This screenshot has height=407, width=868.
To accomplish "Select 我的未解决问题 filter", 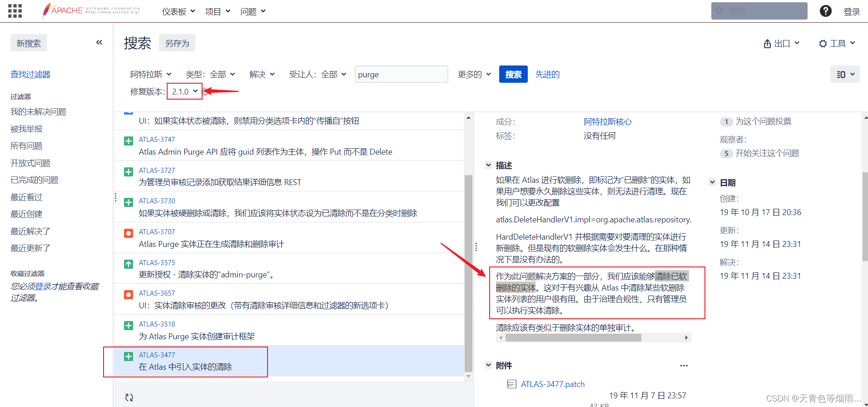I will coord(39,112).
